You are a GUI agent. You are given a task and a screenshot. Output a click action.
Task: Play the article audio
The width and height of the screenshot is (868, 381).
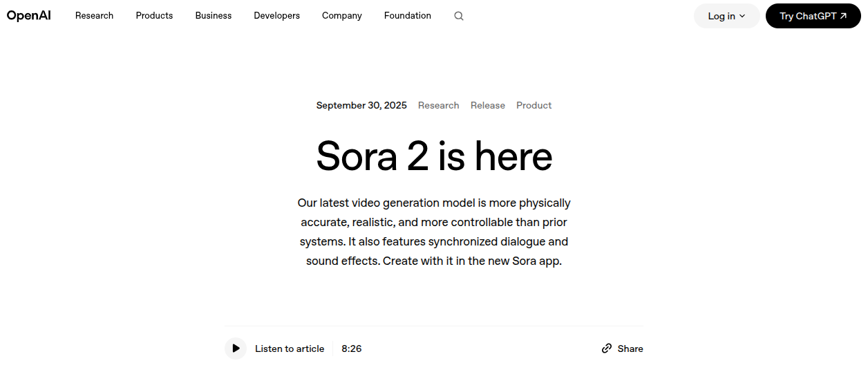pos(236,349)
